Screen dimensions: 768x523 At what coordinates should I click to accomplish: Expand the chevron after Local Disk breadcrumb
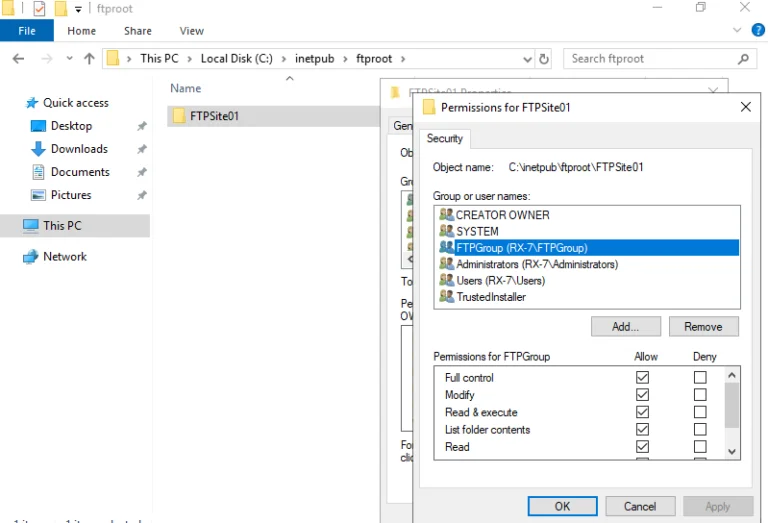284,59
